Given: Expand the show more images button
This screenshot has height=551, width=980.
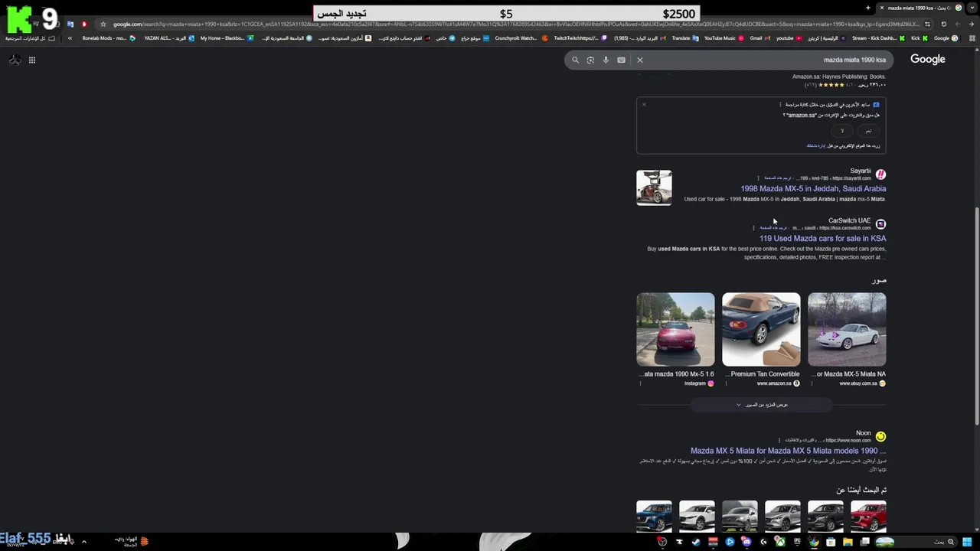Looking at the screenshot, I should coord(762,405).
